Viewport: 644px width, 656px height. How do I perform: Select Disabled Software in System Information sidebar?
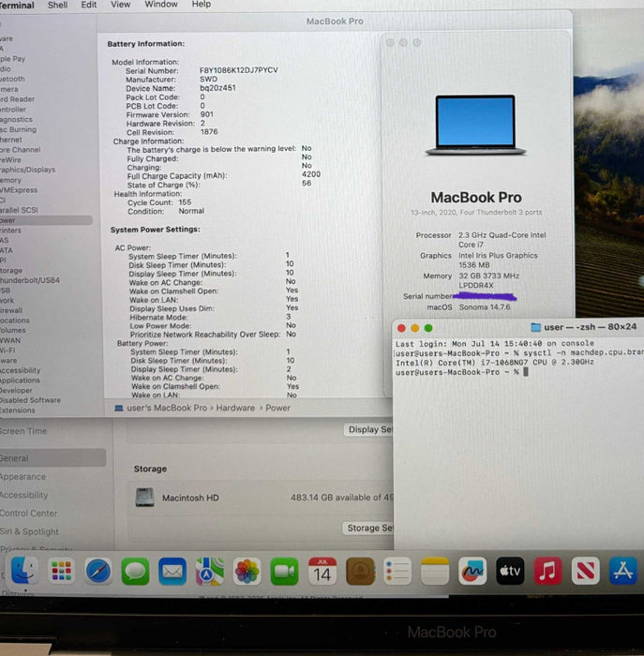click(30, 400)
